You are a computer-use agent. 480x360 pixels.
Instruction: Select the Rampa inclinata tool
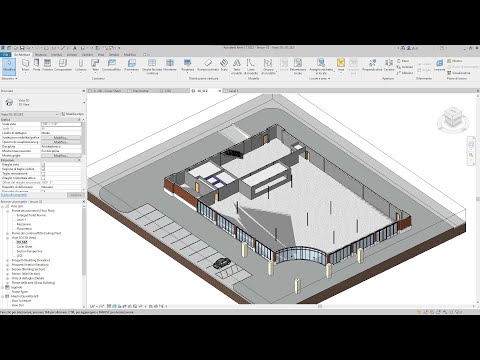click(208, 65)
